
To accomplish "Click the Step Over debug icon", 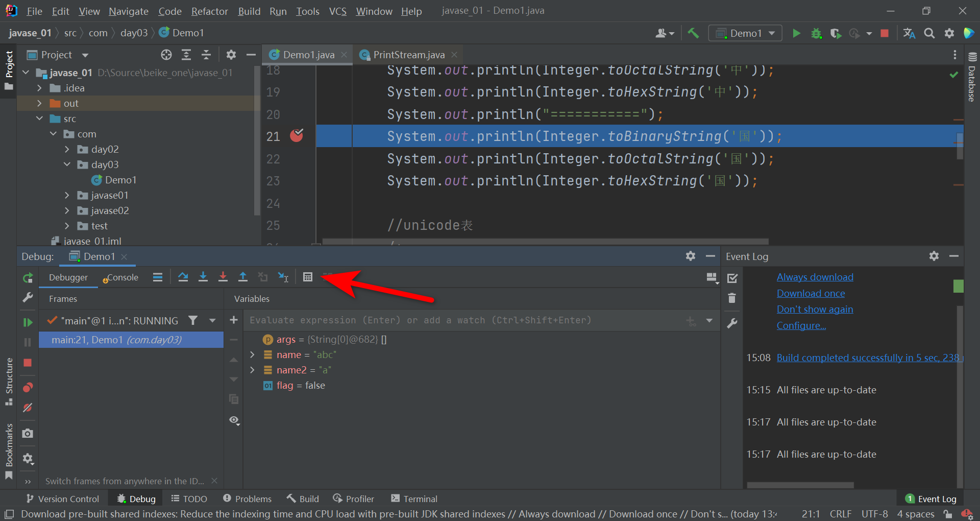I will pos(183,277).
